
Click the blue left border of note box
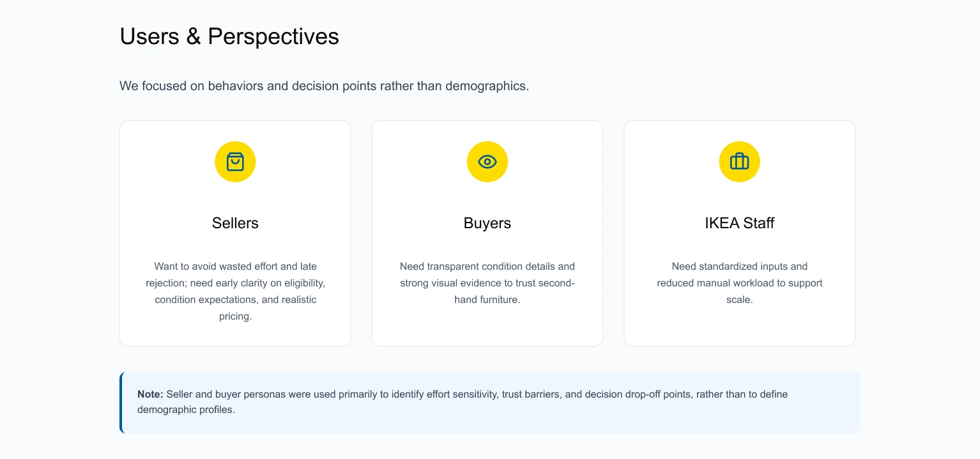click(x=121, y=403)
